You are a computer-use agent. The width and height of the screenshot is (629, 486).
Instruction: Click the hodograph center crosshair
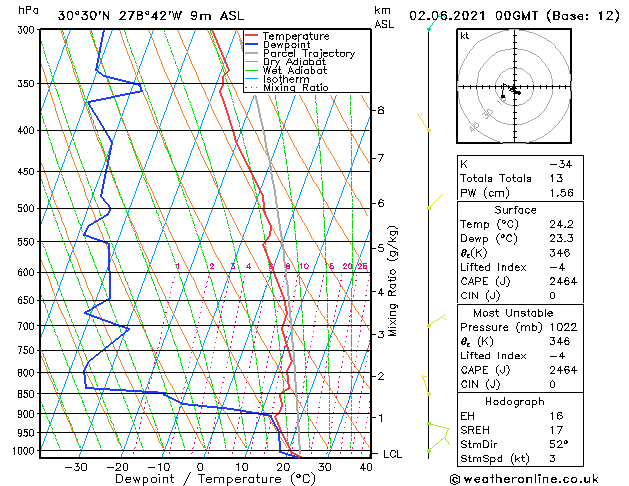tap(514, 87)
